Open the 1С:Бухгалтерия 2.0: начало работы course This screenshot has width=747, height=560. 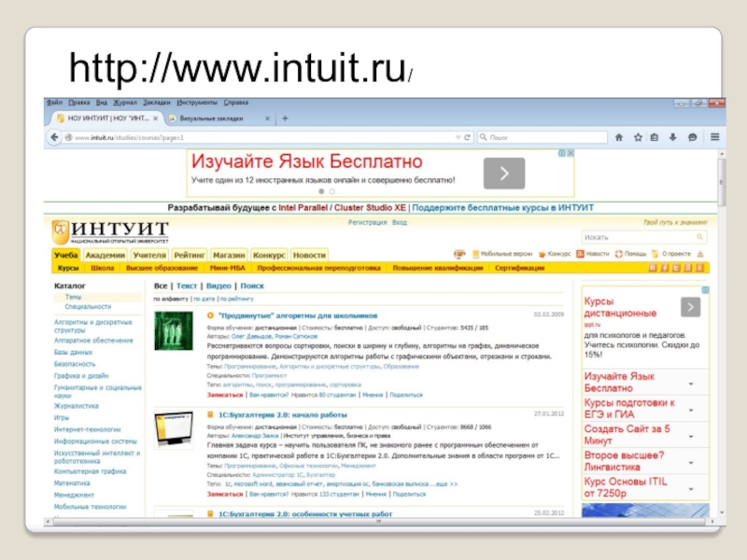(282, 413)
